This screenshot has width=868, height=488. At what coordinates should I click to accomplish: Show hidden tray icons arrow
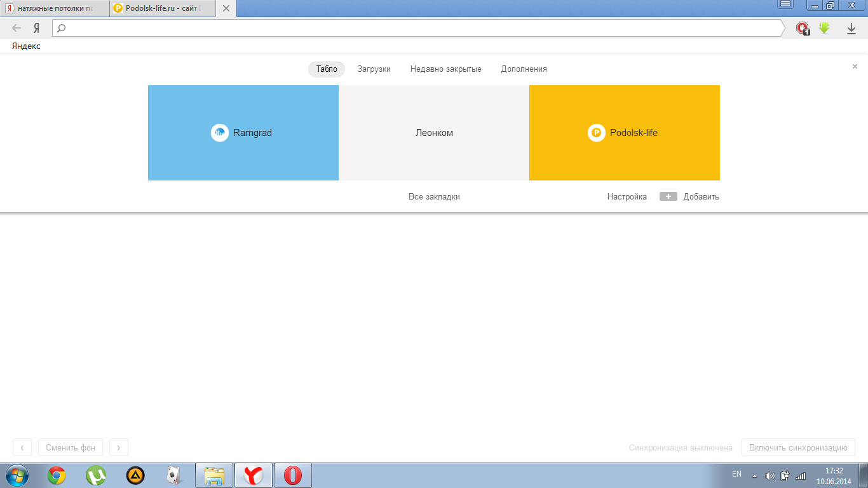(754, 475)
